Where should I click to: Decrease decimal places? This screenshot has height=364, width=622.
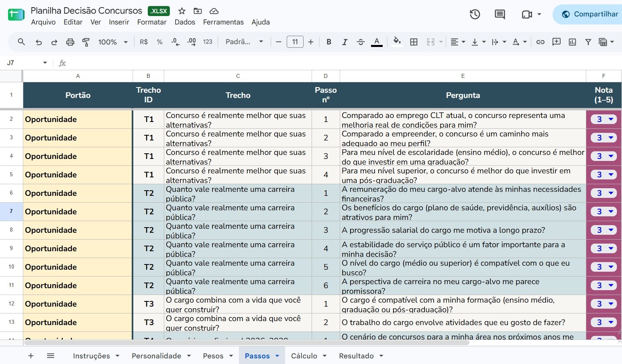coord(175,42)
